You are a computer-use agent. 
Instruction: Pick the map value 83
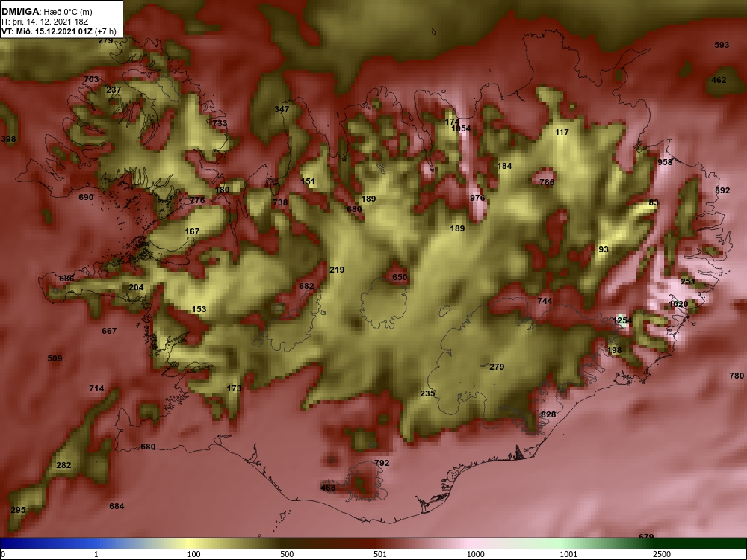(x=654, y=202)
